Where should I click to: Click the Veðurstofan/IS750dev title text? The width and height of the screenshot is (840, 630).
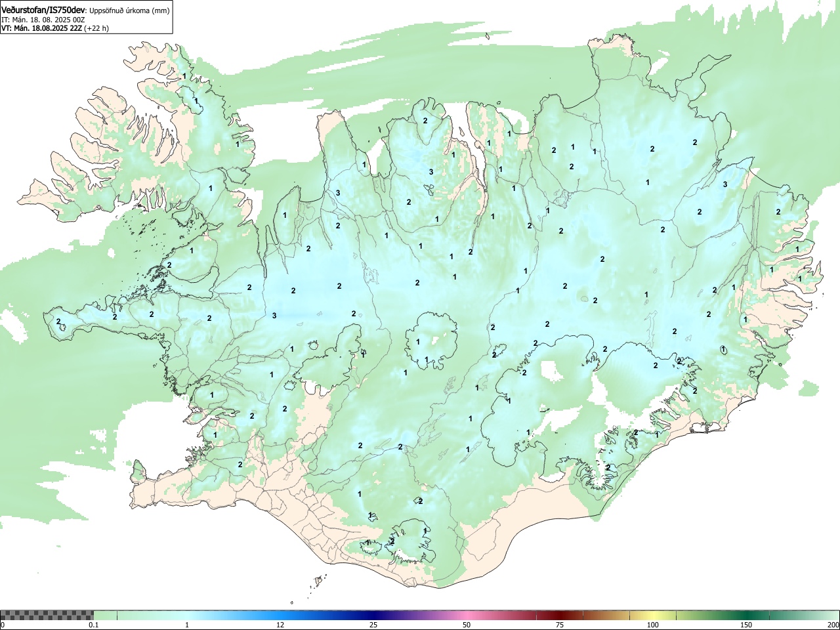[43, 10]
